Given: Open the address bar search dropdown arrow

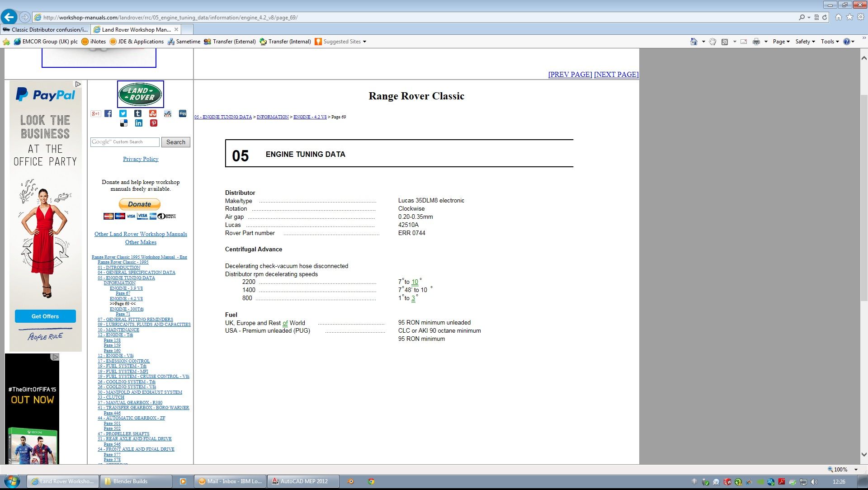Looking at the screenshot, I should pyautogui.click(x=809, y=17).
